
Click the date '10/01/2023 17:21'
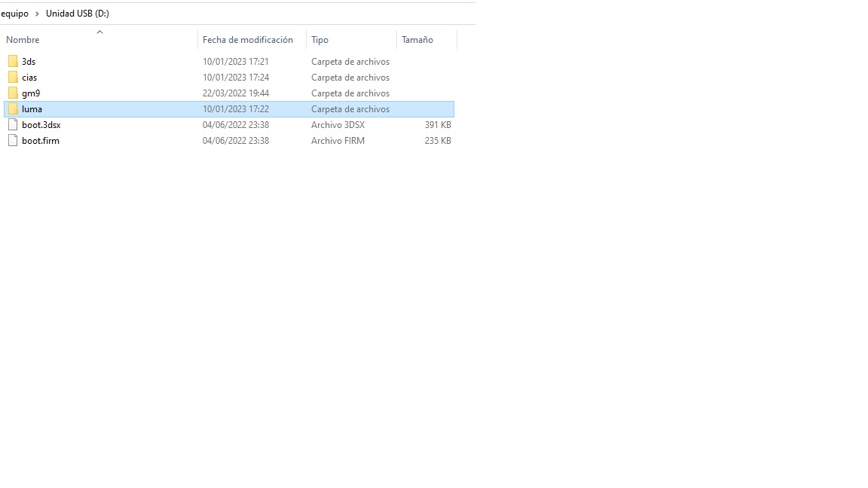[236, 62]
